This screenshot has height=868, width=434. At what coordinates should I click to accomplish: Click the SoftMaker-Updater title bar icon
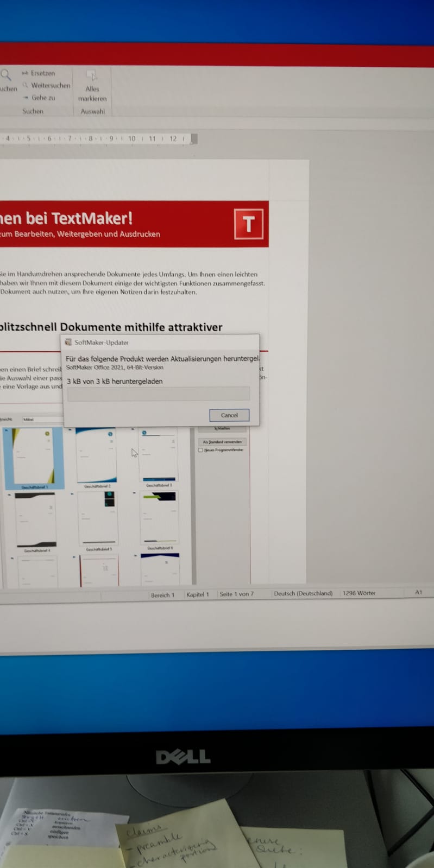[68, 343]
